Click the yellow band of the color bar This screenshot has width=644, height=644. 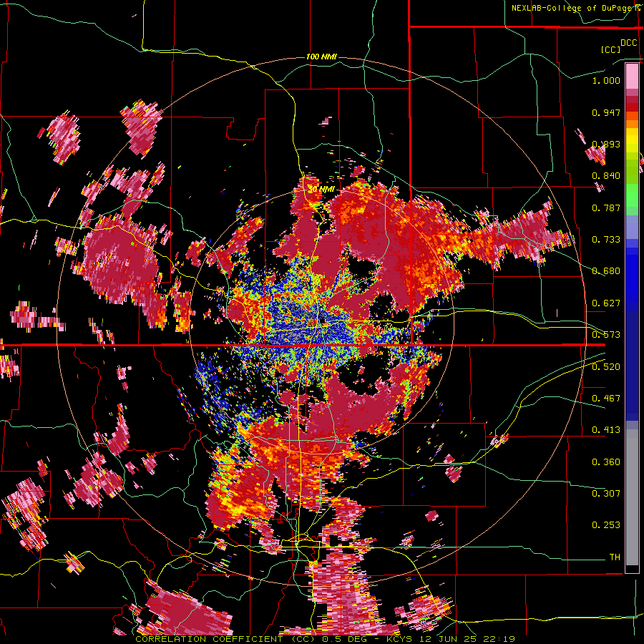pyautogui.click(x=632, y=141)
